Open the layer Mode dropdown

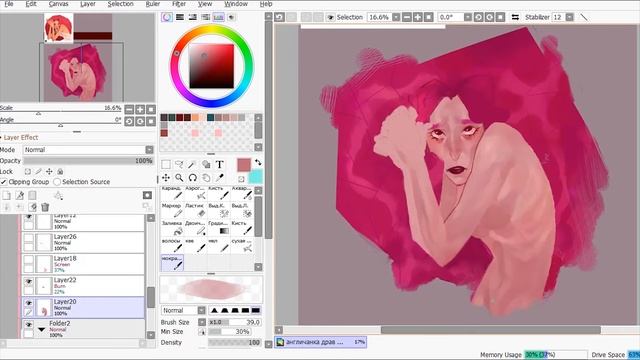pyautogui.click(x=149, y=150)
